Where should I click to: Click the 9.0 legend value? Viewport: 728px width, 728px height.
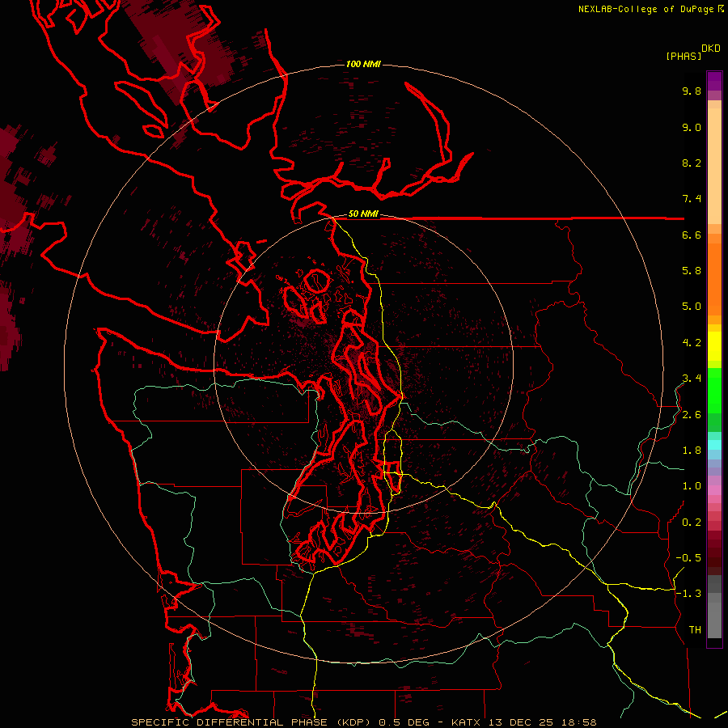[x=692, y=127]
